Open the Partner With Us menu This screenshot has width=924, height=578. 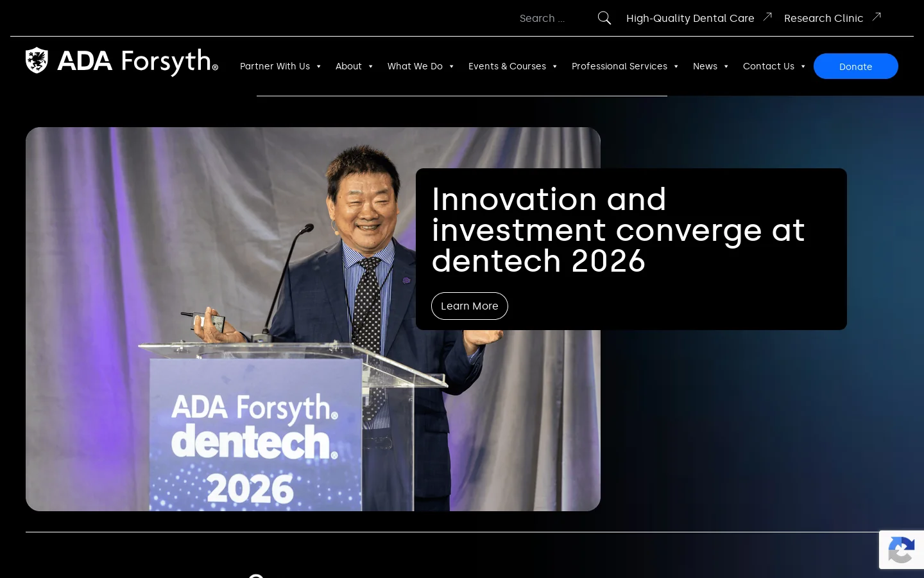(x=275, y=66)
